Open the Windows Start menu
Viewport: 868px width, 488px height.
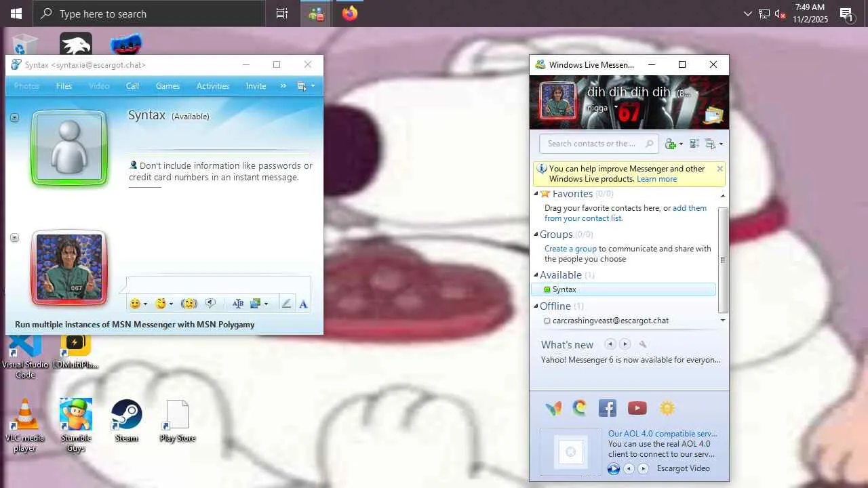point(16,14)
